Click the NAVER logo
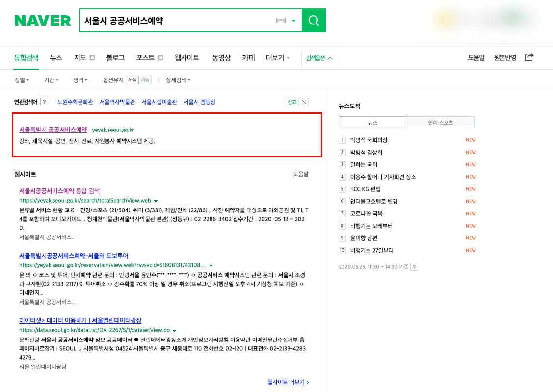 [x=42, y=21]
